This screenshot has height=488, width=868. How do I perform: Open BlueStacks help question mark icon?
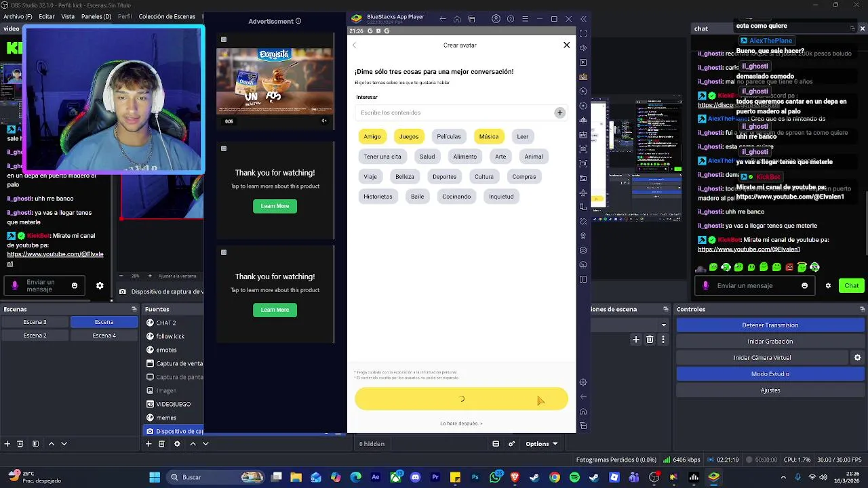(511, 19)
